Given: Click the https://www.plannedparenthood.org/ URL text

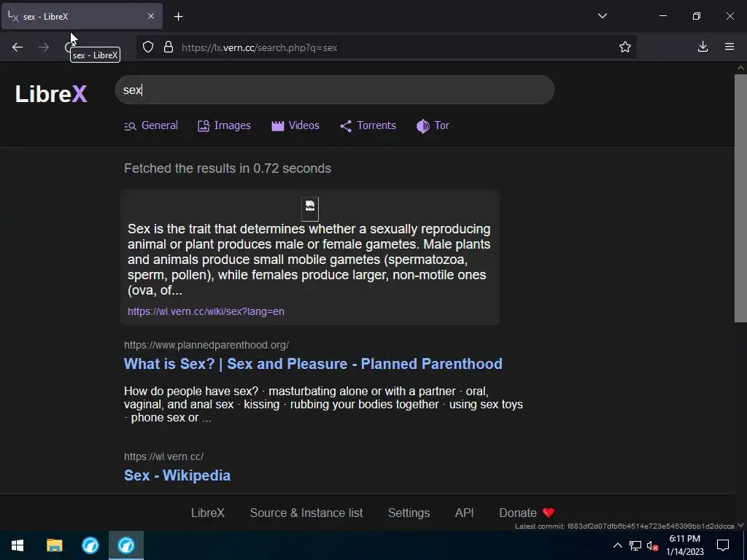Looking at the screenshot, I should tap(206, 345).
